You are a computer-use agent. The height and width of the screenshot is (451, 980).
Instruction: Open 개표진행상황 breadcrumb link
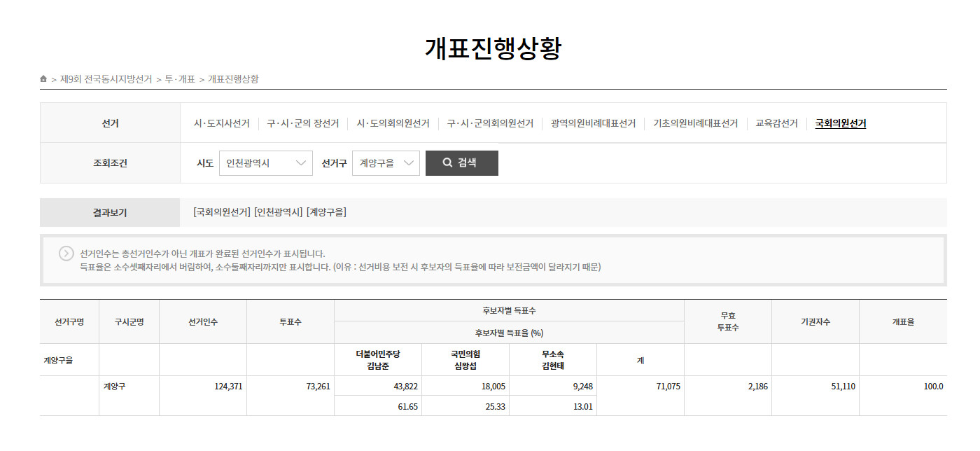click(233, 79)
